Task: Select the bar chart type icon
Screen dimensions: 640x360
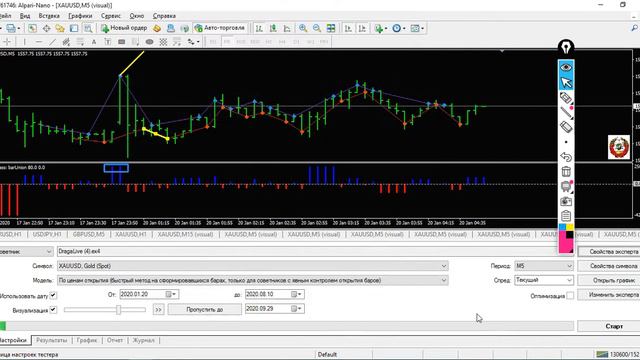Action: [259, 28]
